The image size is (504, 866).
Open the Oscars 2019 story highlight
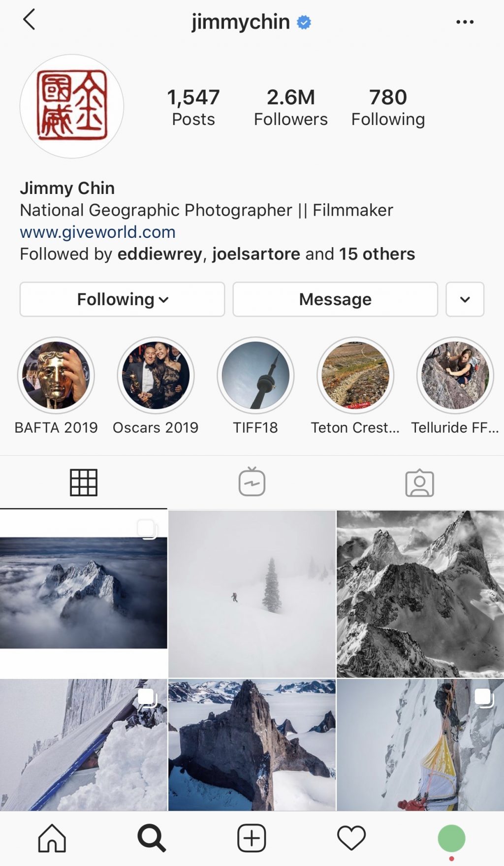(156, 376)
